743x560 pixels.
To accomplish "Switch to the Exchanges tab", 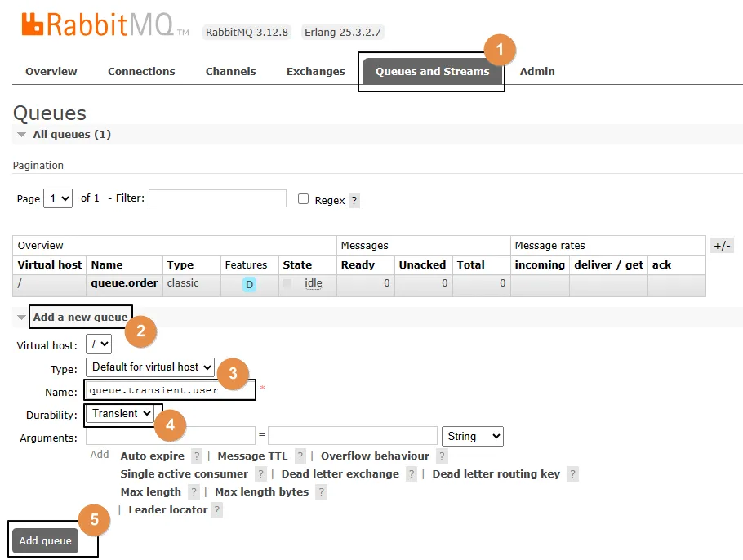I will pos(315,71).
